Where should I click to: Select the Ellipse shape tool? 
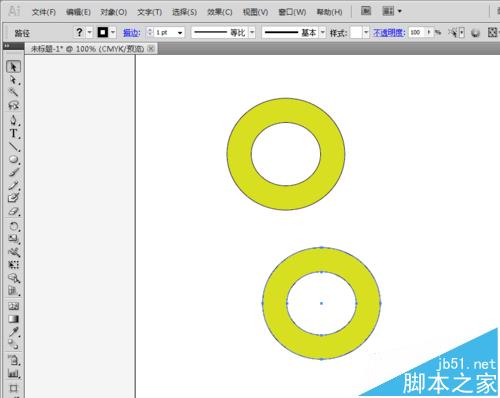(x=13, y=159)
